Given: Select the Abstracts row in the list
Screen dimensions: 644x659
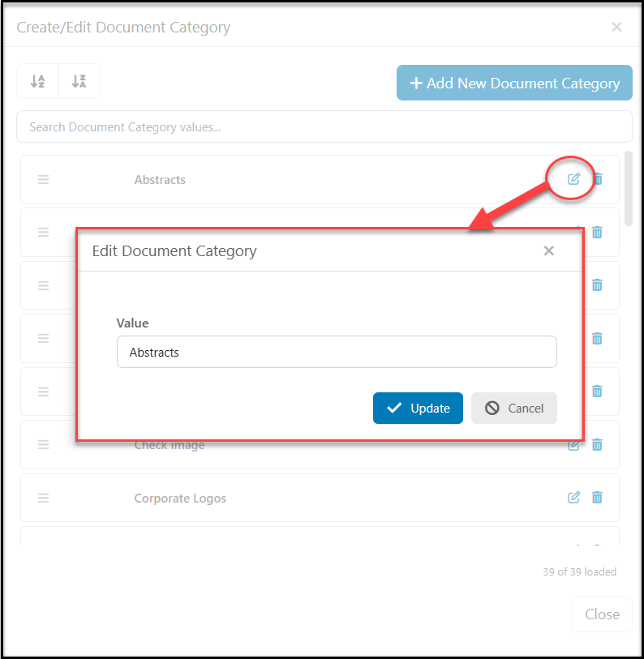Looking at the screenshot, I should tap(320, 179).
